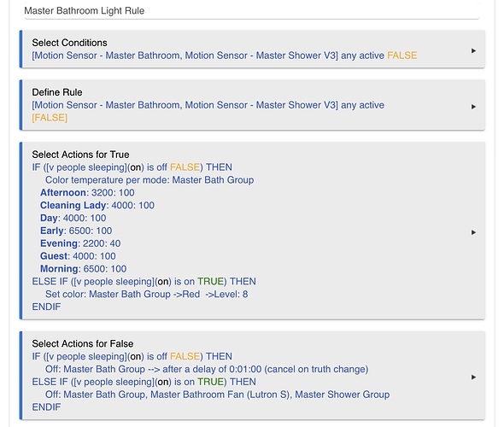Open the Select Conditions heading
Screen dimensions: 504x427
(69, 43)
